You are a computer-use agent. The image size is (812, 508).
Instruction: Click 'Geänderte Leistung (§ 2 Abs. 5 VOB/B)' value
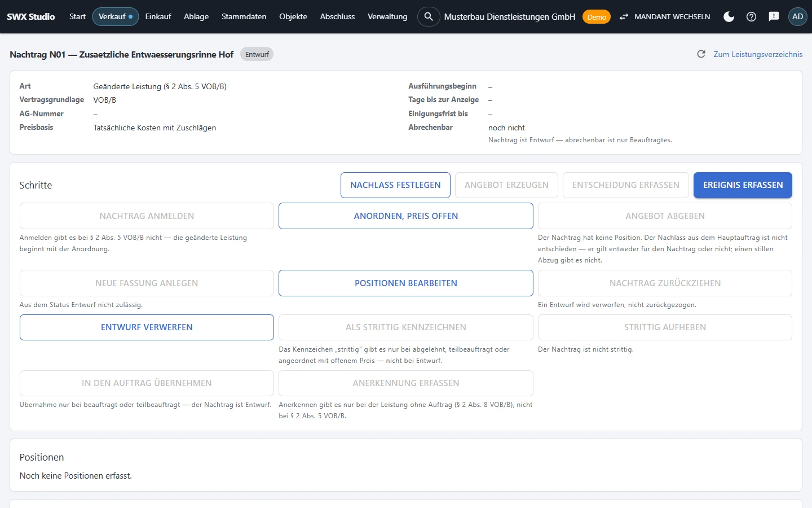click(160, 86)
